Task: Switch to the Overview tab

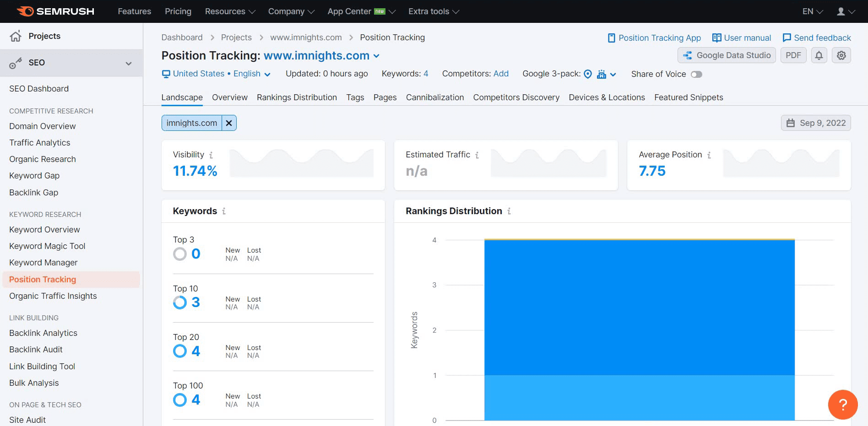Action: coord(230,97)
